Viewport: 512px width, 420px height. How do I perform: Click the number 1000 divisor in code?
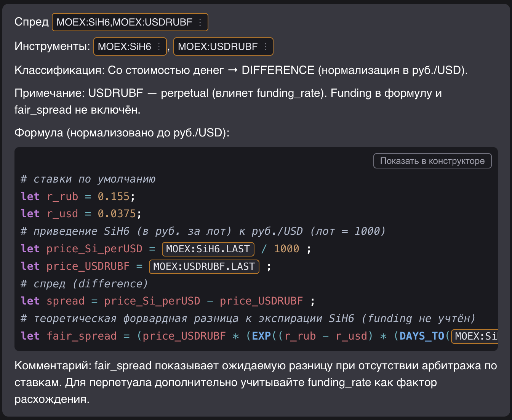(286, 249)
